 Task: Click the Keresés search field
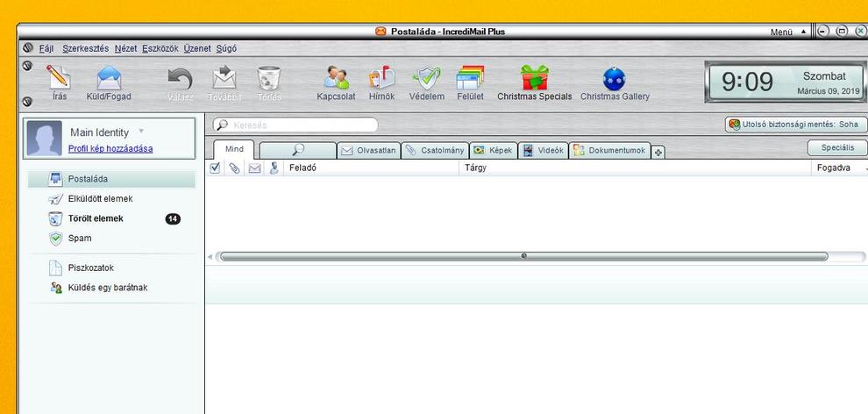(x=297, y=125)
